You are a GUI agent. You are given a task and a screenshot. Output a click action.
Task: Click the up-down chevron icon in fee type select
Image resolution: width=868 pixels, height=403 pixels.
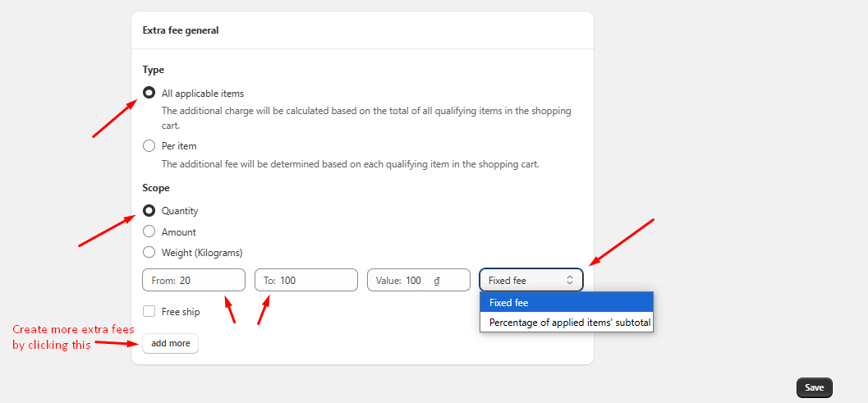(x=570, y=281)
